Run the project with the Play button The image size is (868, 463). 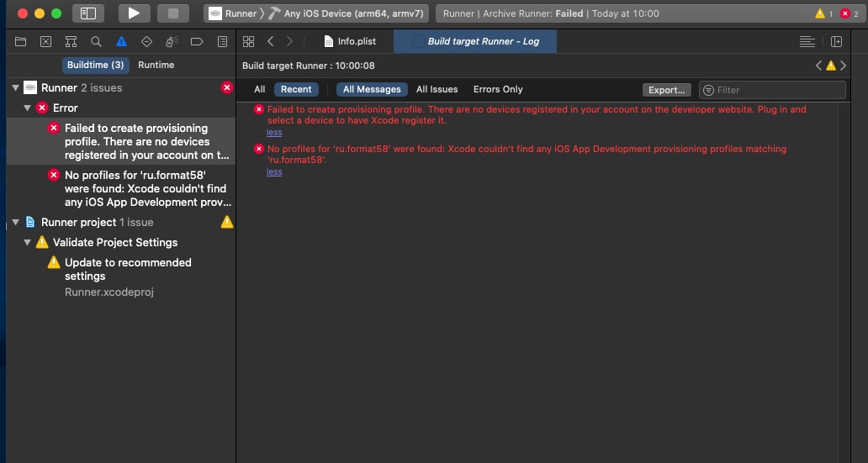point(134,13)
